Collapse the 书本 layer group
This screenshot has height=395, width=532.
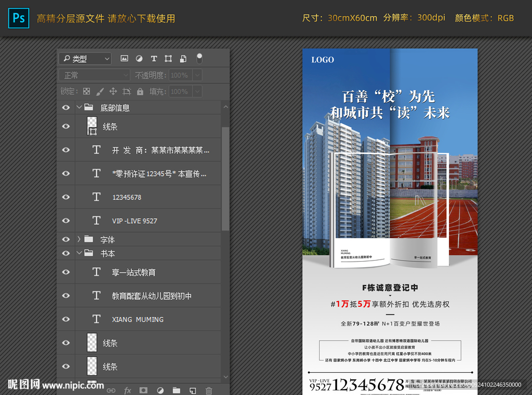point(79,253)
